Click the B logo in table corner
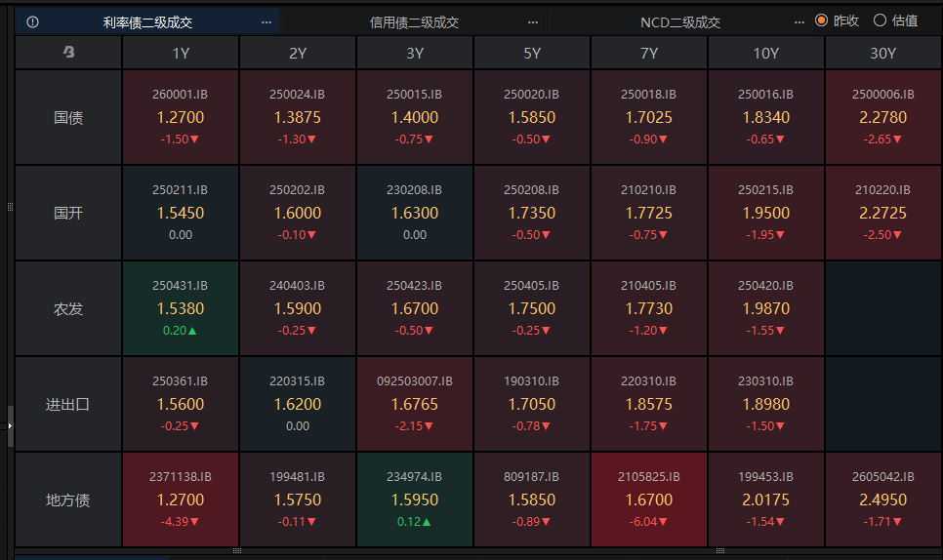The image size is (943, 560). tap(68, 53)
